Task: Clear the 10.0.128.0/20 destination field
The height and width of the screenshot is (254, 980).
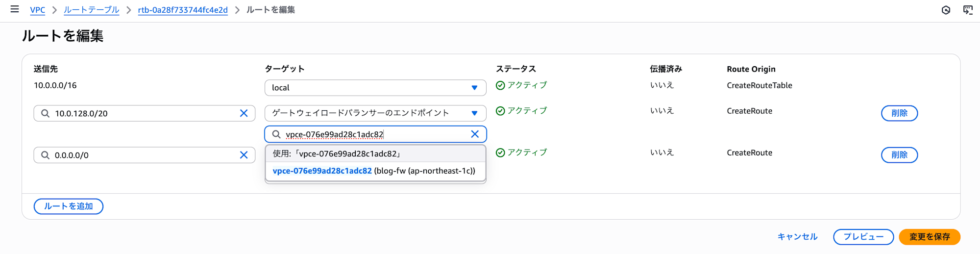Action: 244,113
